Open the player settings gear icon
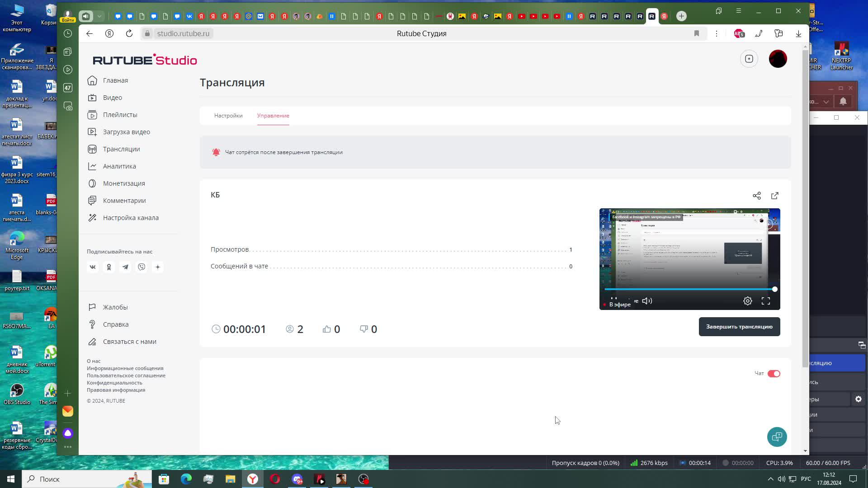This screenshot has height=488, width=868. (747, 301)
